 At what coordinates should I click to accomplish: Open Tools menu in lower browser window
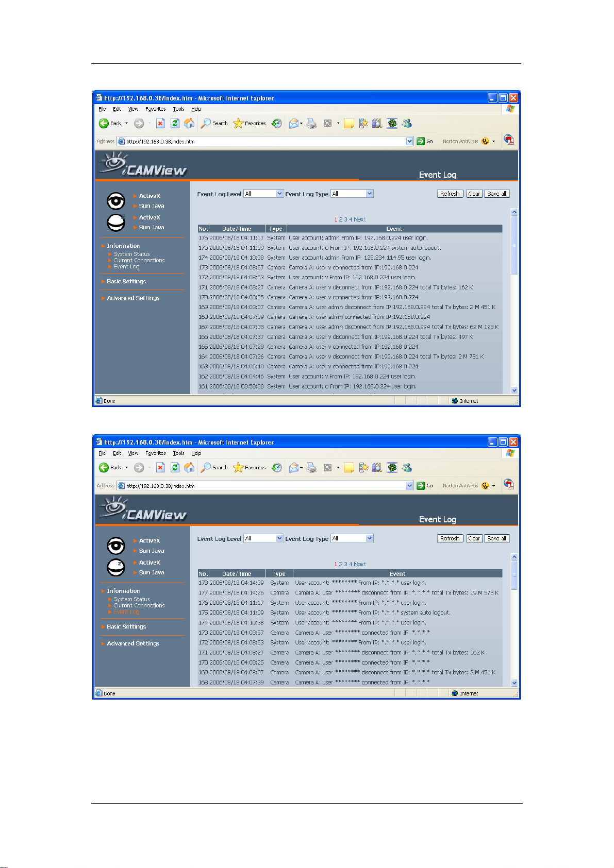[x=178, y=453]
